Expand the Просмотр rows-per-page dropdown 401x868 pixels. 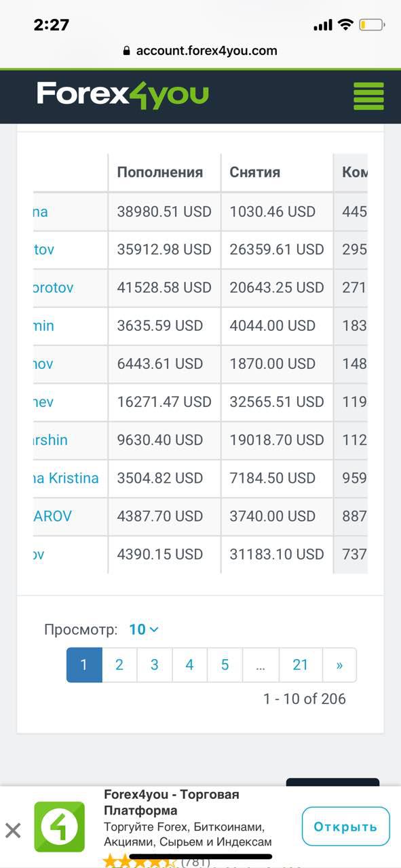144,629
